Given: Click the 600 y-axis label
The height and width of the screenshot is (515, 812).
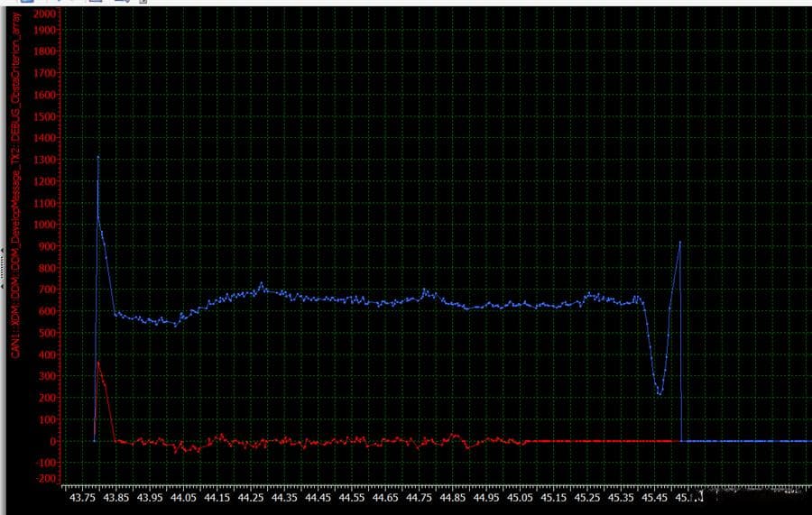Looking at the screenshot, I should (x=47, y=311).
